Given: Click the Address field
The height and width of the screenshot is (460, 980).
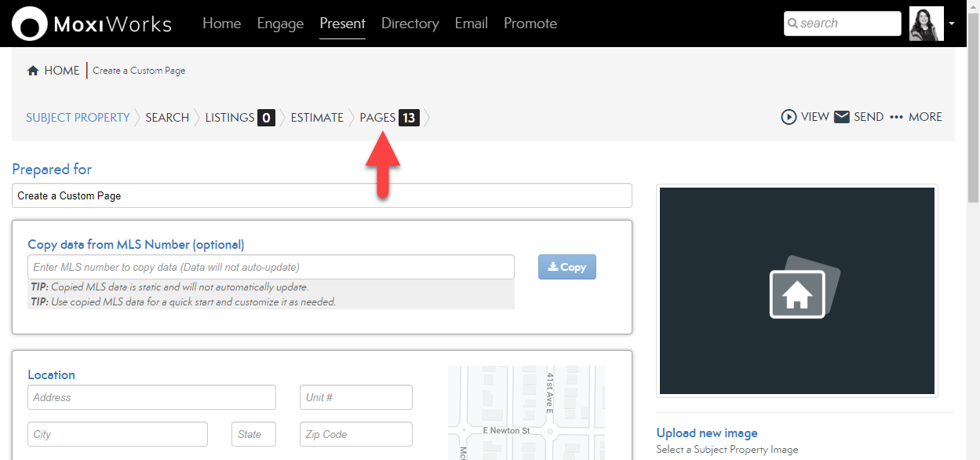Looking at the screenshot, I should 151,397.
